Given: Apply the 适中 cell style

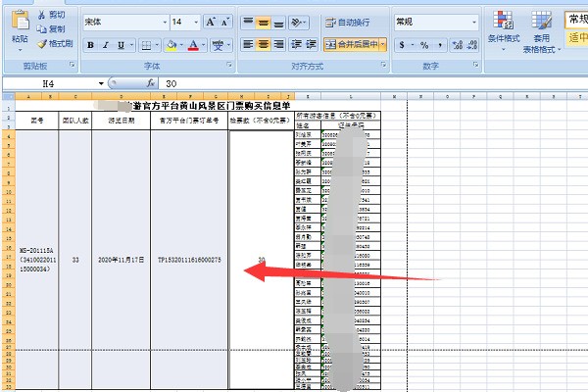Looking at the screenshot, I should point(577,37).
